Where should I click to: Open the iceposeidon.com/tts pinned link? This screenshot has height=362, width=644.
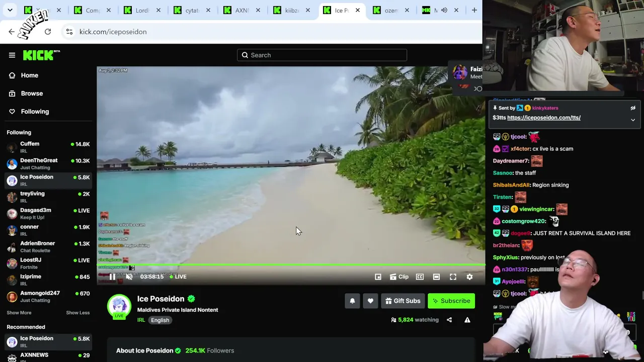pos(544,118)
